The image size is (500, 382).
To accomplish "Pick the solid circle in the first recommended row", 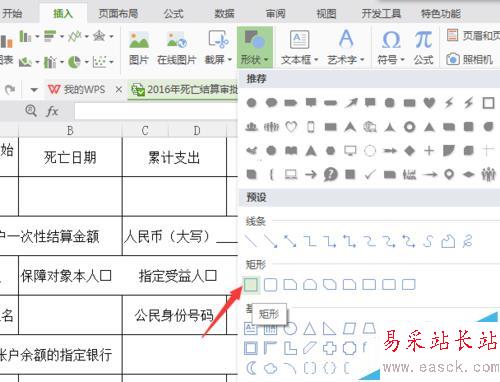I will point(251,103).
